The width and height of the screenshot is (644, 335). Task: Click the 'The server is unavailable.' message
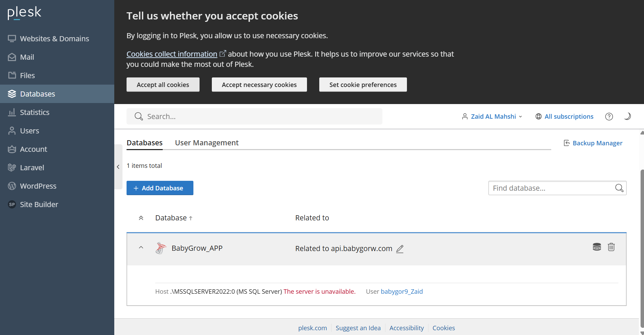(320, 291)
